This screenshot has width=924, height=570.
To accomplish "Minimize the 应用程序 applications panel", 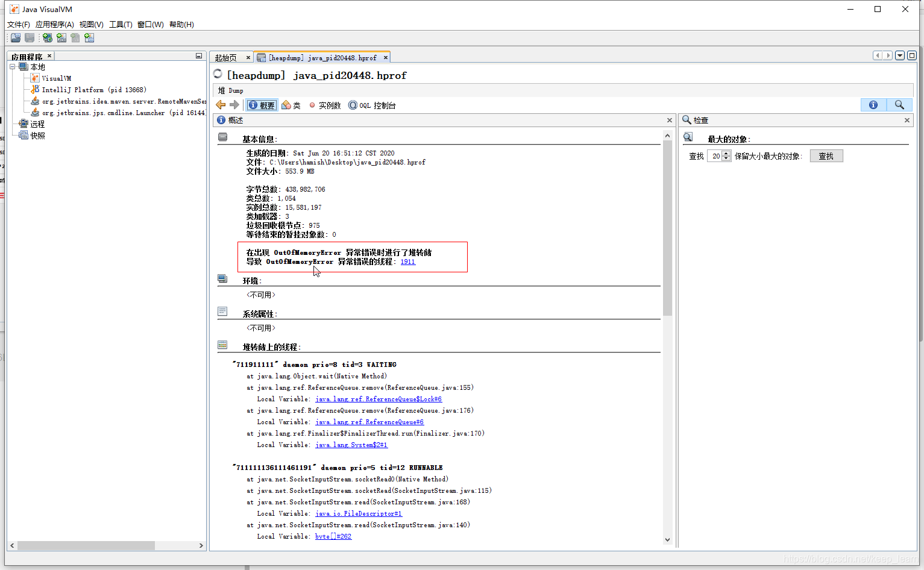I will (198, 56).
